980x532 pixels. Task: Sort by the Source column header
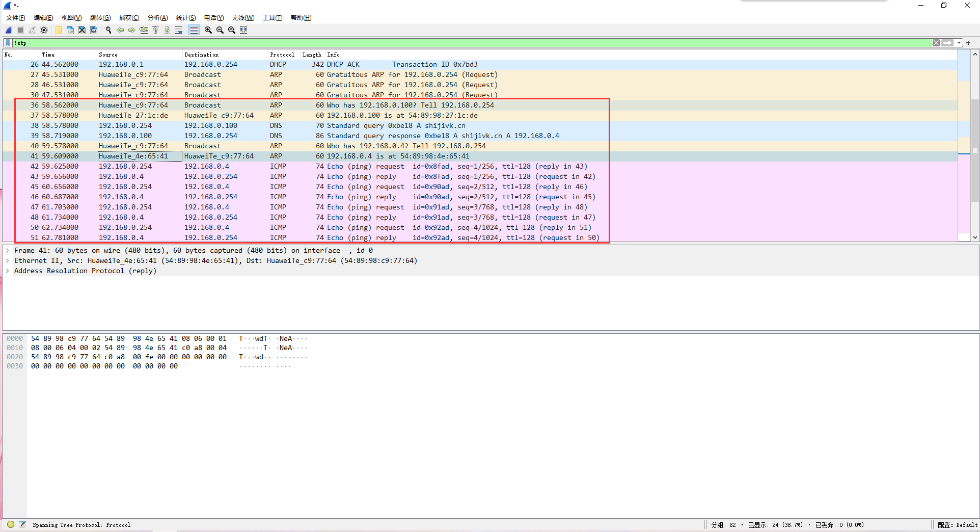[140, 55]
